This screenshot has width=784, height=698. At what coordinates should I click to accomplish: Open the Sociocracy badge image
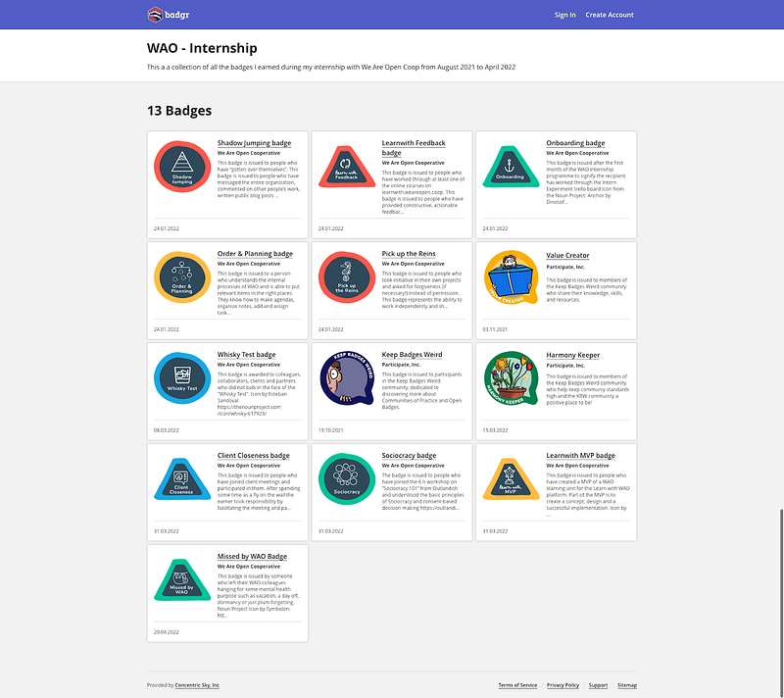(347, 479)
